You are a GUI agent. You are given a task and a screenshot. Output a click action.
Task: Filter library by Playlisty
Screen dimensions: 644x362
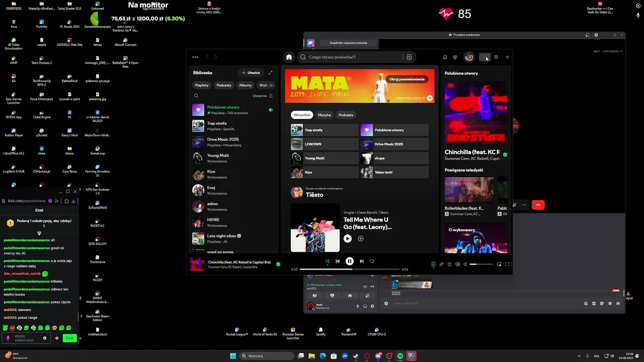(202, 85)
